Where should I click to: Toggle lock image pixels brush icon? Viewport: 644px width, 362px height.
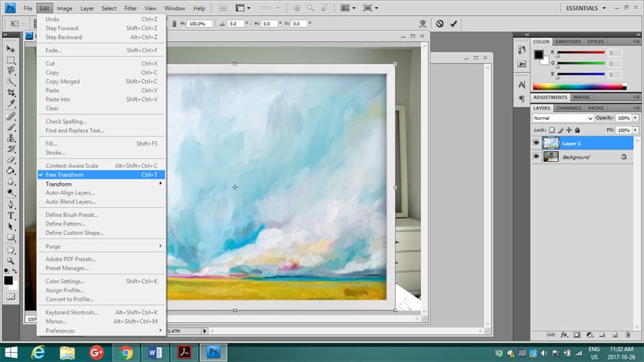(x=560, y=130)
